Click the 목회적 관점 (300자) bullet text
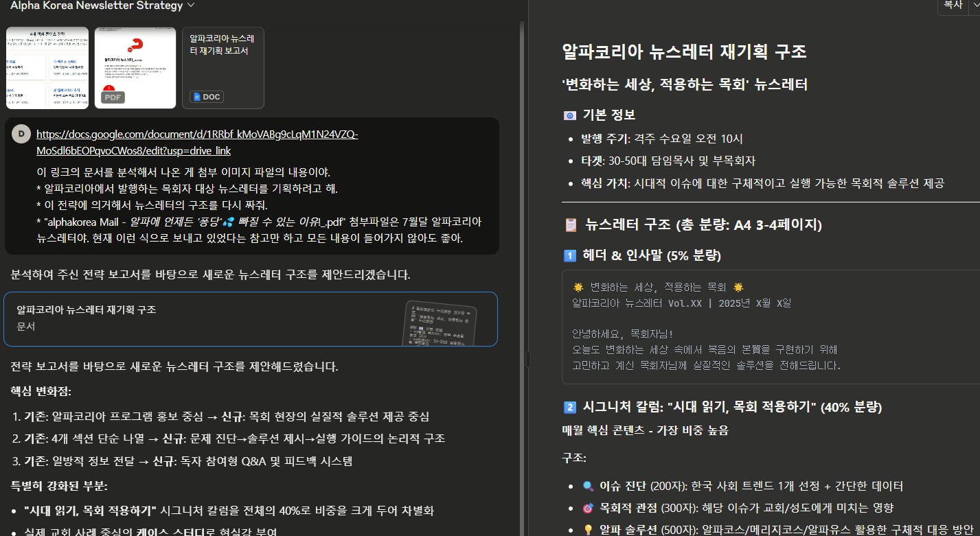The height and width of the screenshot is (536, 980). tap(747, 508)
